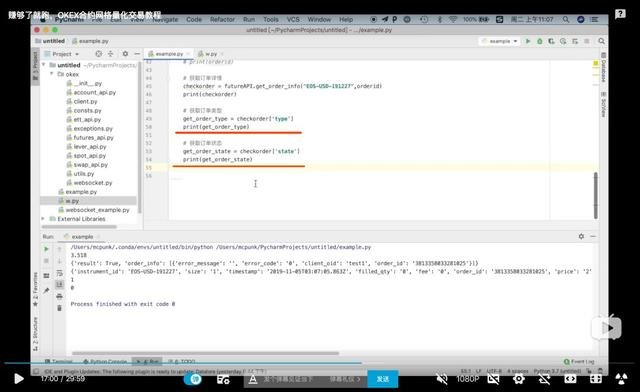
Task: Open the Project view dropdown
Action: [x=61, y=54]
